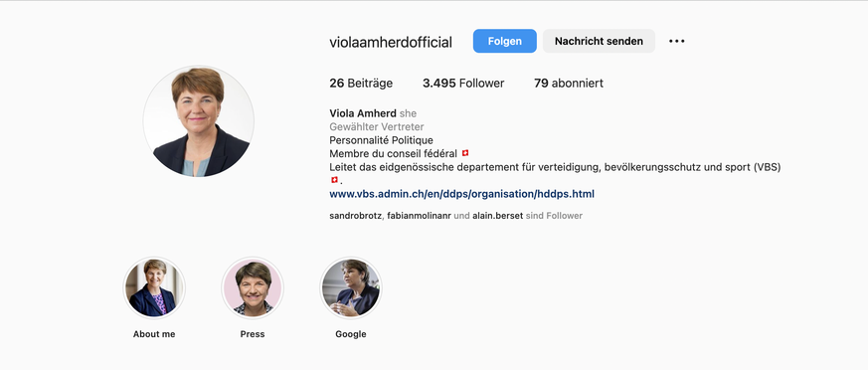Click the violaamherdofficial username heading
The image size is (868, 370).
tap(391, 42)
